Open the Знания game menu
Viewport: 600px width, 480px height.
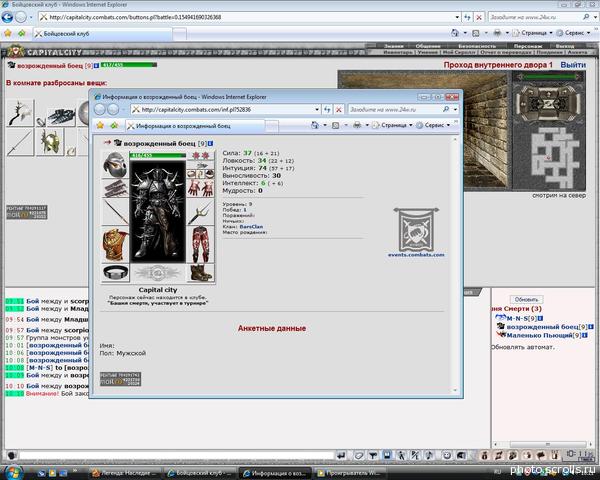tap(393, 46)
